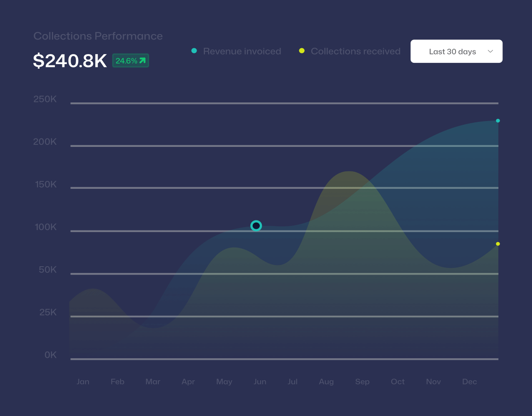Screen dimensions: 532x416
Task: Select the Jan label on the x-axis
Action: coord(83,381)
